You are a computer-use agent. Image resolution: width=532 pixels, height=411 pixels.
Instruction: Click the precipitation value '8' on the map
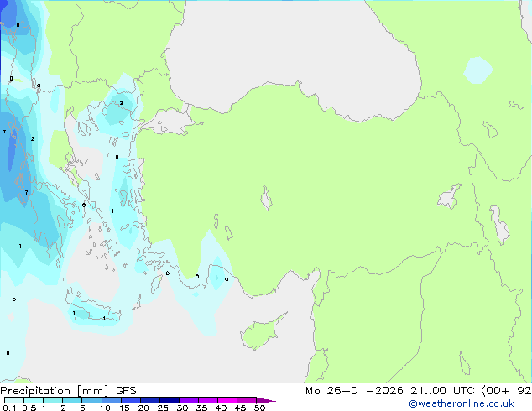pyautogui.click(x=18, y=25)
